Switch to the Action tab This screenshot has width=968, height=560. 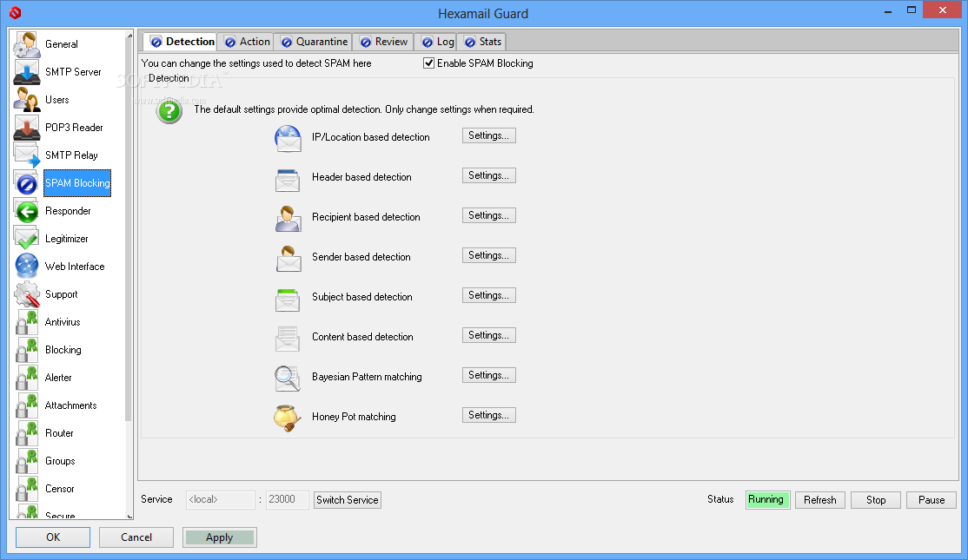248,42
